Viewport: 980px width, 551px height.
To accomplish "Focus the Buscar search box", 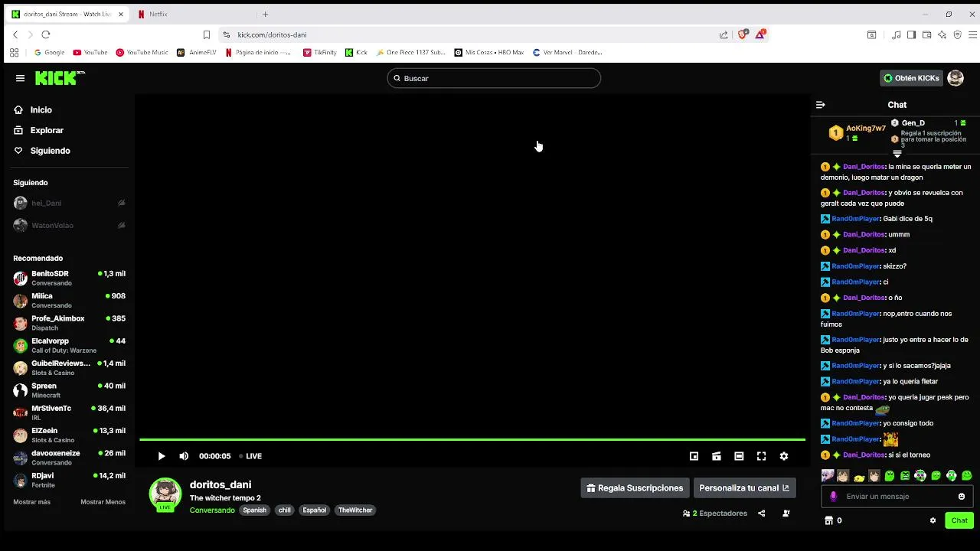I will click(494, 78).
